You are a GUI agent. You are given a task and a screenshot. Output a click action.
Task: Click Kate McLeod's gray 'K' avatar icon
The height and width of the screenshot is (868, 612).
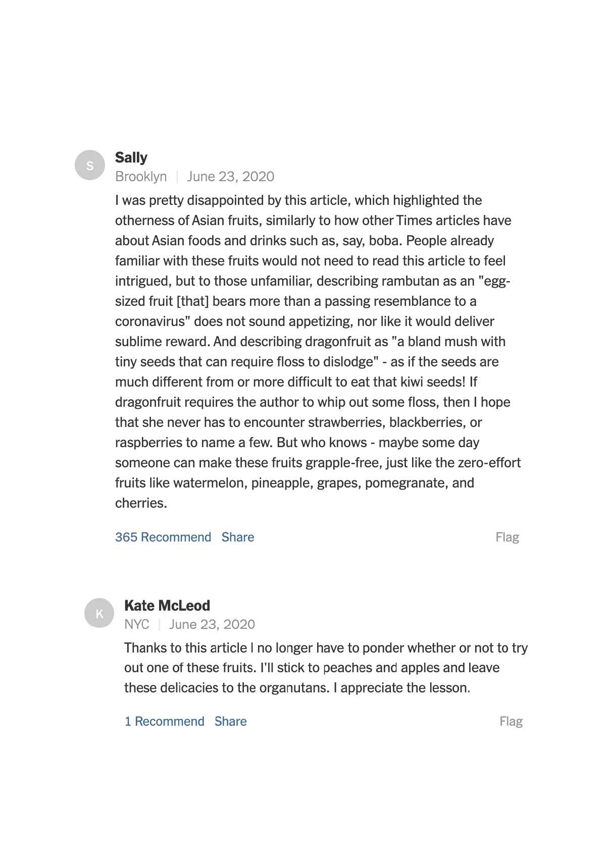99,613
